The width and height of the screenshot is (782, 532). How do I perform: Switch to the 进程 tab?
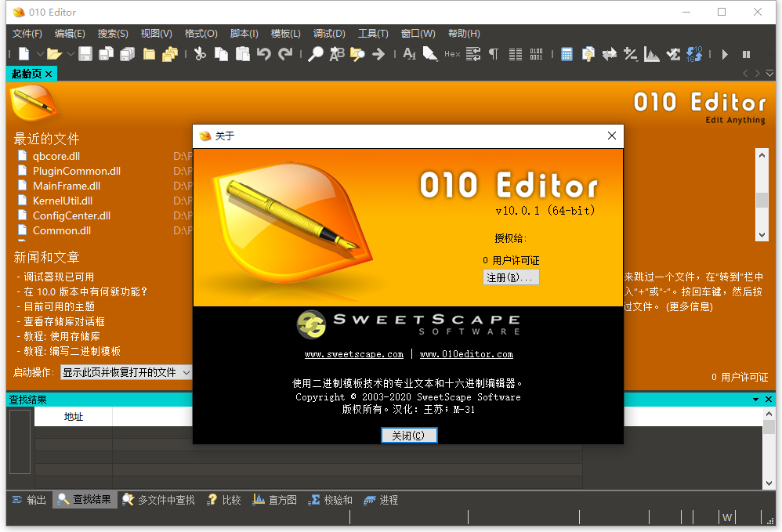point(381,500)
